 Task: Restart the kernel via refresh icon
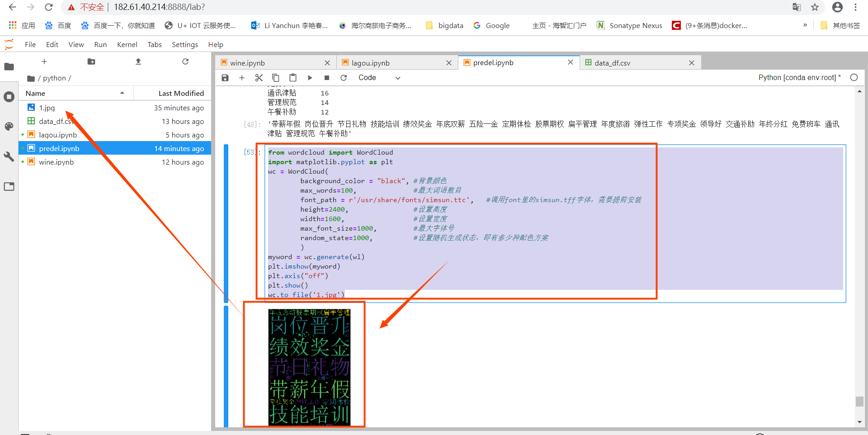[344, 77]
